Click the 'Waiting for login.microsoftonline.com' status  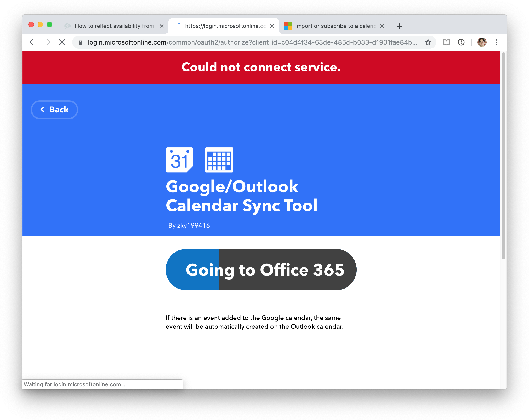(75, 384)
